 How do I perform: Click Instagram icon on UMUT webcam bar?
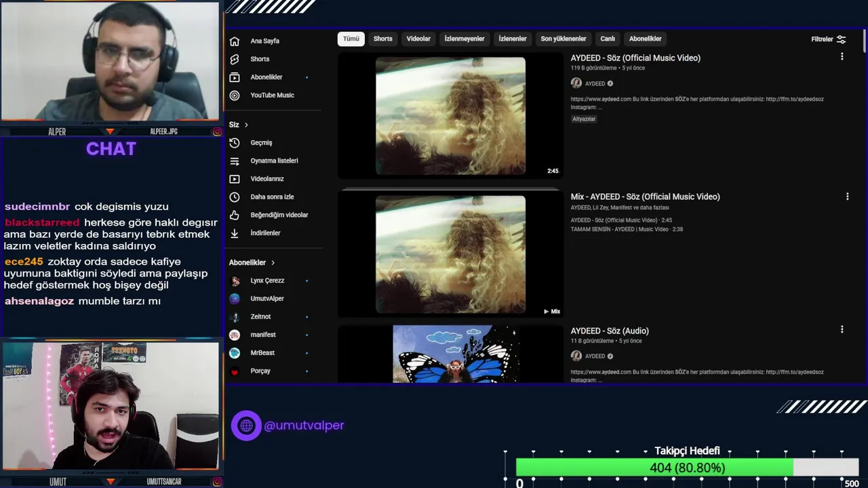click(x=217, y=482)
